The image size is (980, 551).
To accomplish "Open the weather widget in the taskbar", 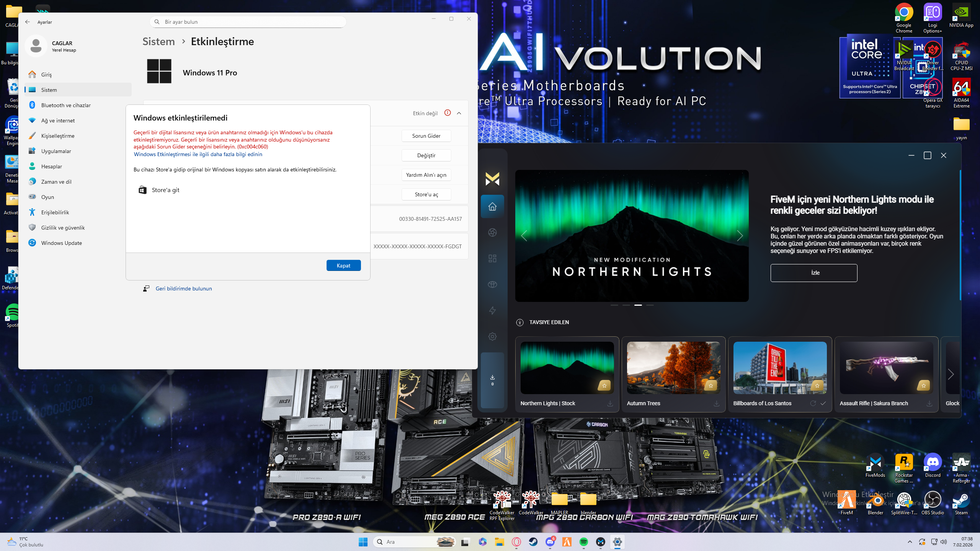I will coord(25,542).
